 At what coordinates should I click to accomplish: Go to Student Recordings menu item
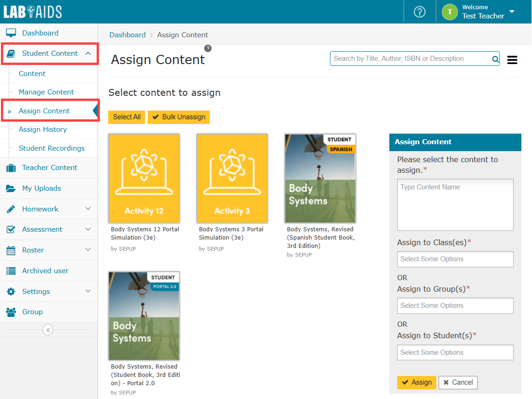[x=52, y=148]
